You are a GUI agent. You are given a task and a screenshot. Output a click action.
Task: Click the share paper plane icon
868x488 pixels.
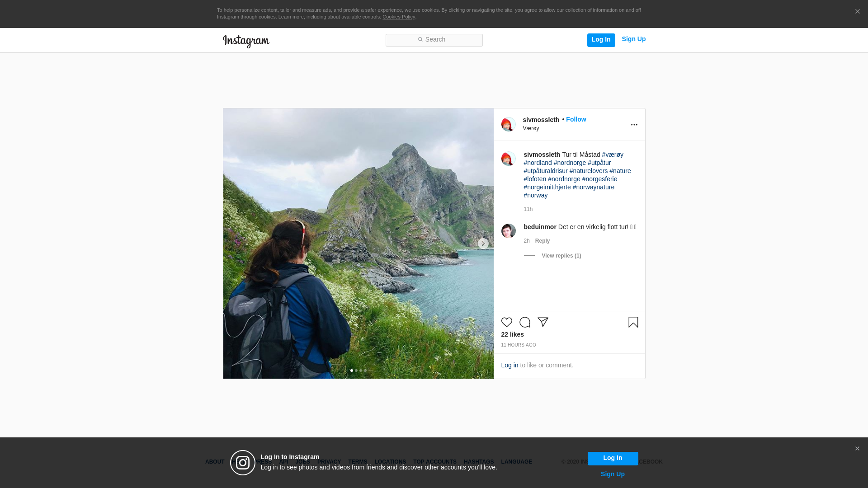tap(542, 322)
